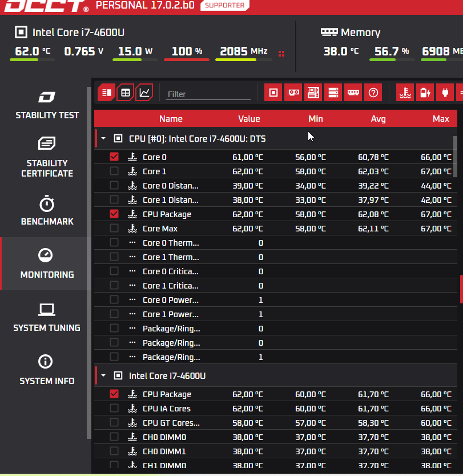Collapse the CPU [#0] DTS group arrow
This screenshot has width=463, height=476.
103,138
